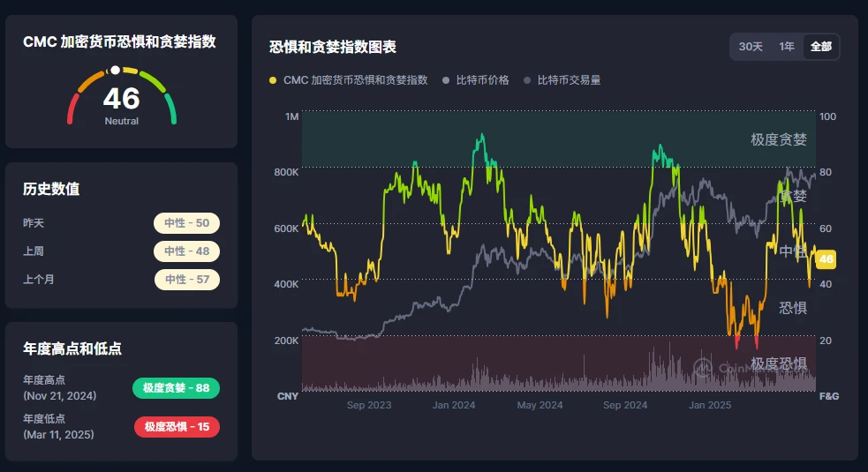Image resolution: width=868 pixels, height=472 pixels.
Task: Click the 中性 - 50 yesterday badge
Action: 186,223
